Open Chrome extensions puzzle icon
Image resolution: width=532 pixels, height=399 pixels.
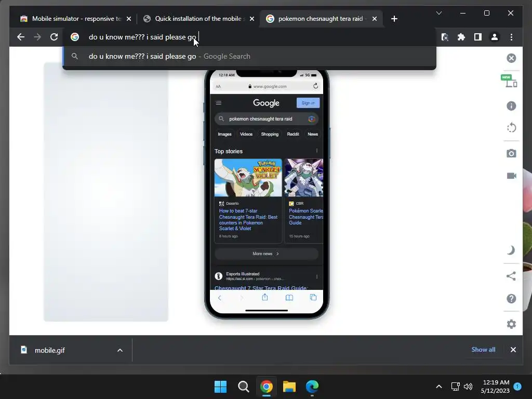point(461,37)
